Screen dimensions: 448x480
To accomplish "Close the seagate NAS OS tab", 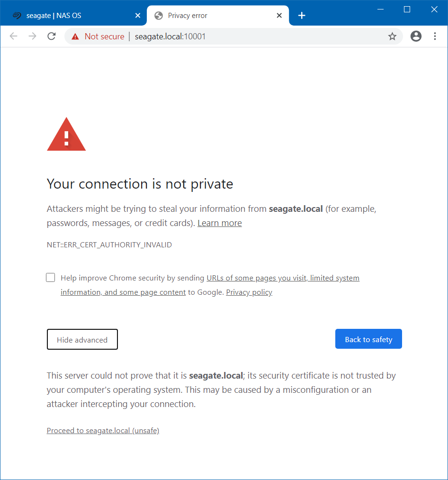I will (x=138, y=15).
